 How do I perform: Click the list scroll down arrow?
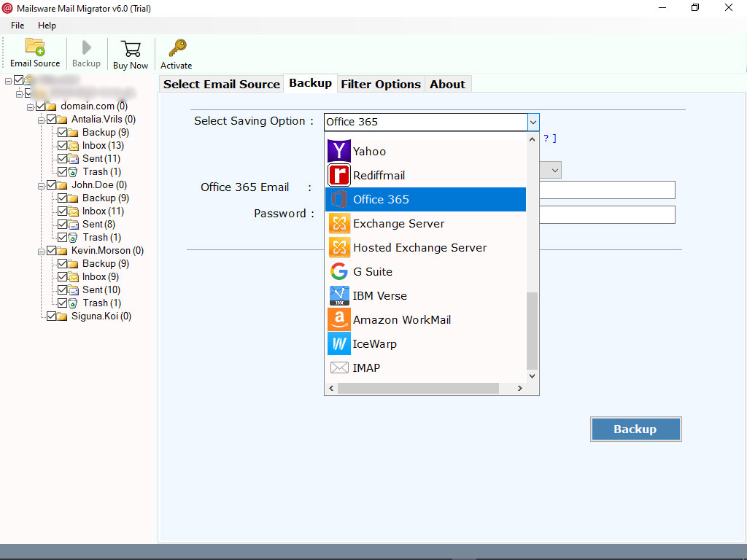pos(532,376)
